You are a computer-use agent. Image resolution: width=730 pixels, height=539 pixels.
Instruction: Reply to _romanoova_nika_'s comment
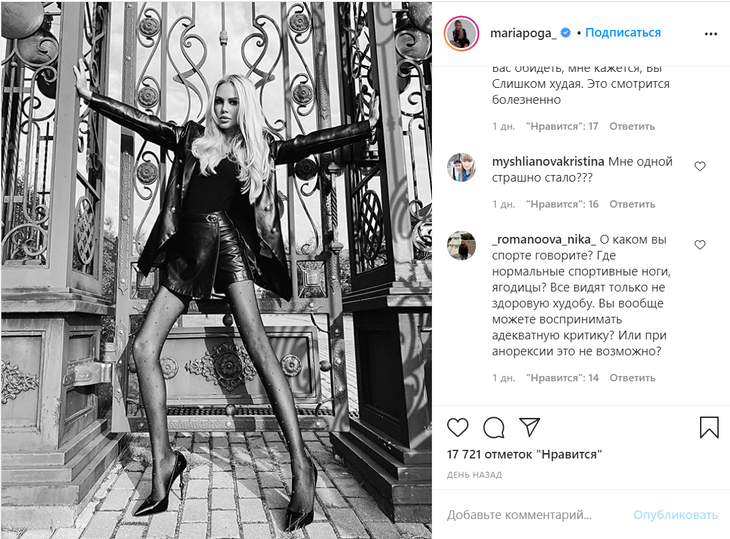[x=632, y=377]
